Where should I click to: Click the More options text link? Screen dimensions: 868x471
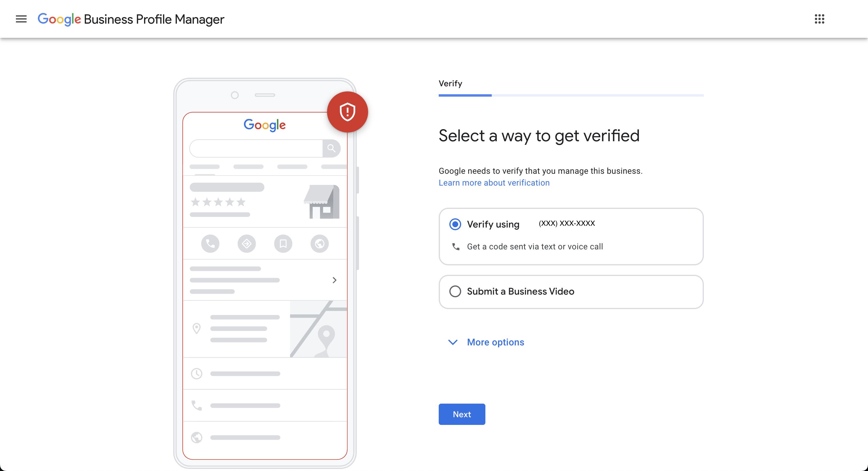pos(495,342)
